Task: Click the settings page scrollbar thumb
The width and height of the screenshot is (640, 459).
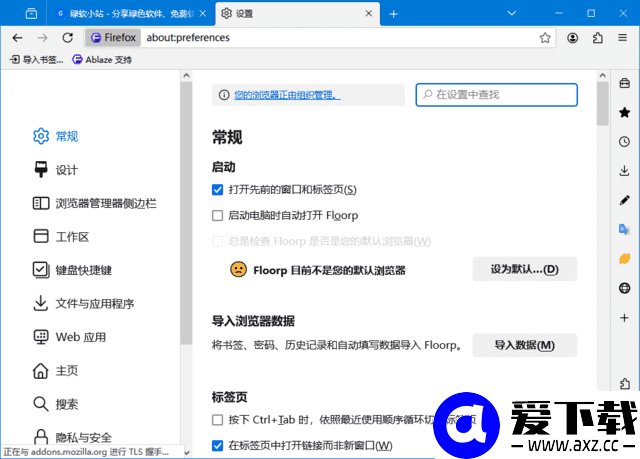Action: [602, 104]
